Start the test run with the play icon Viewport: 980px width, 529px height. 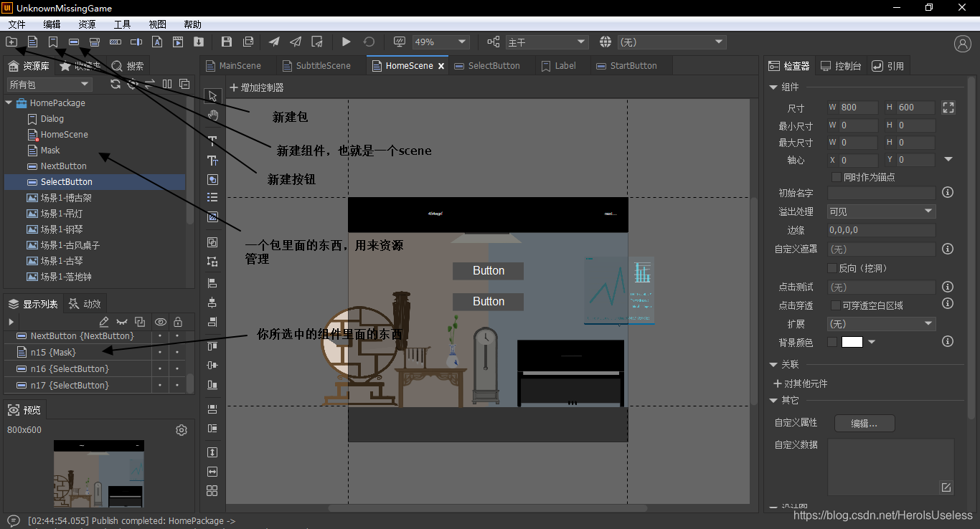346,42
